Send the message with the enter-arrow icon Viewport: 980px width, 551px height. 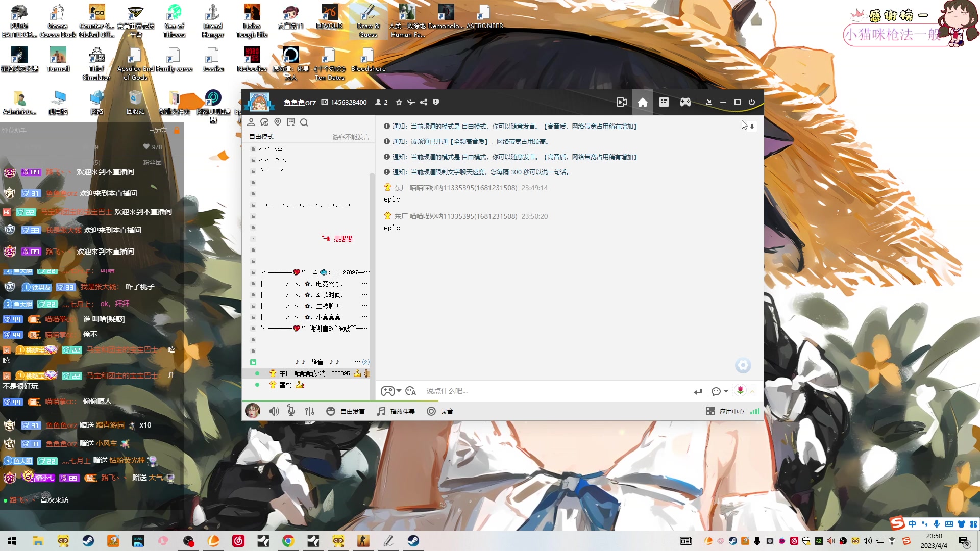click(698, 392)
